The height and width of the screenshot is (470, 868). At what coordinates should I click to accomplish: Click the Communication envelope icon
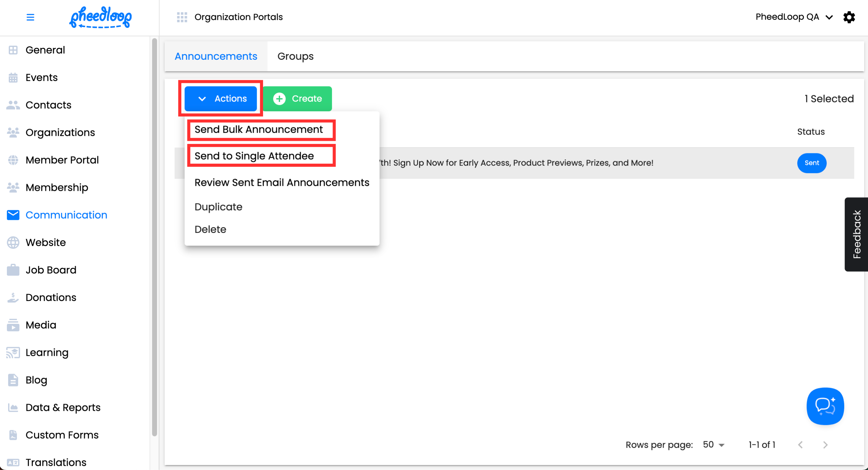tap(13, 215)
